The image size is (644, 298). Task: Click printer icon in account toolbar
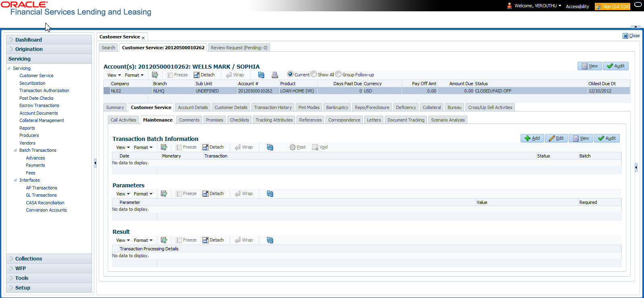coord(275,75)
